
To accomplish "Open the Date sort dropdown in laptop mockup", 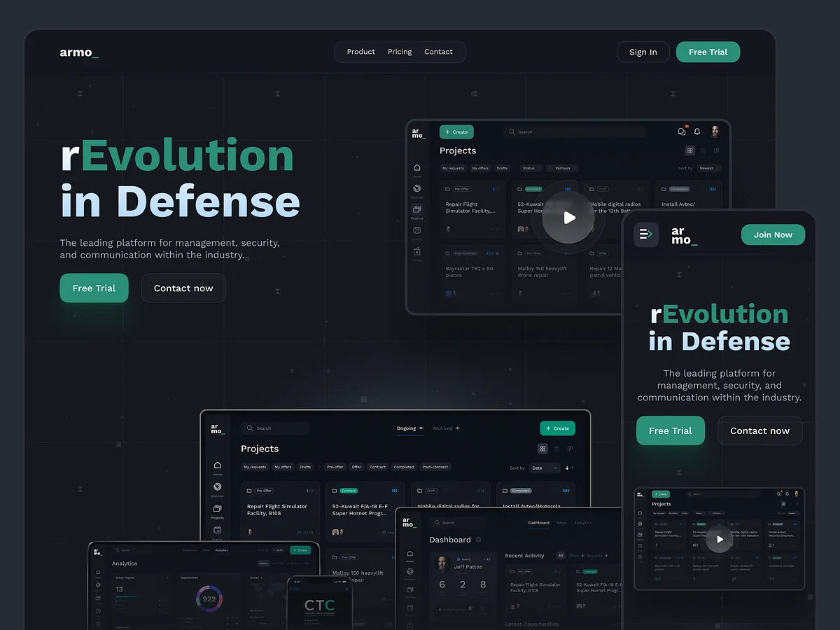I will [545, 468].
